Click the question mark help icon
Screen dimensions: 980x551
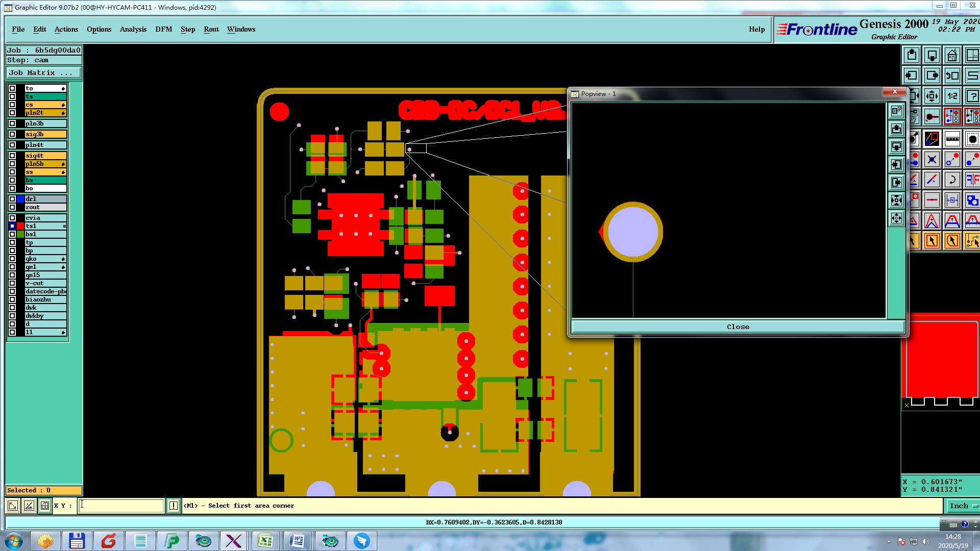tap(973, 96)
